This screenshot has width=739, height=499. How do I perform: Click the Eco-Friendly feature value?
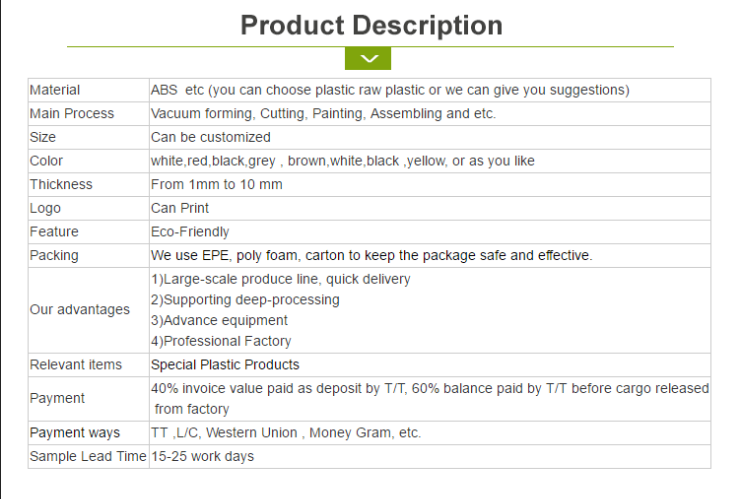coord(190,232)
